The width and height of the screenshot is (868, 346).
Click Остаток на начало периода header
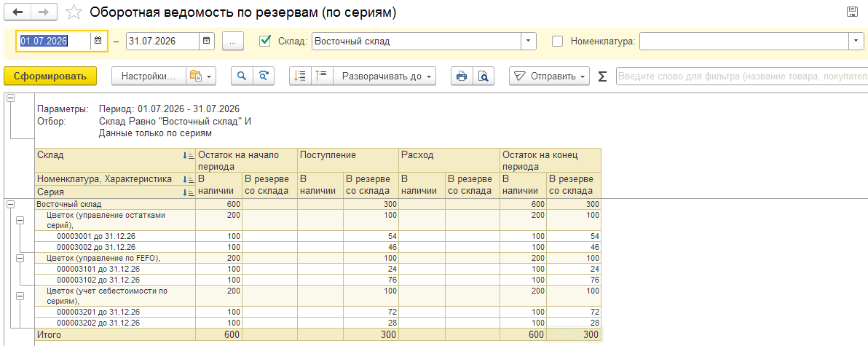pyautogui.click(x=247, y=160)
